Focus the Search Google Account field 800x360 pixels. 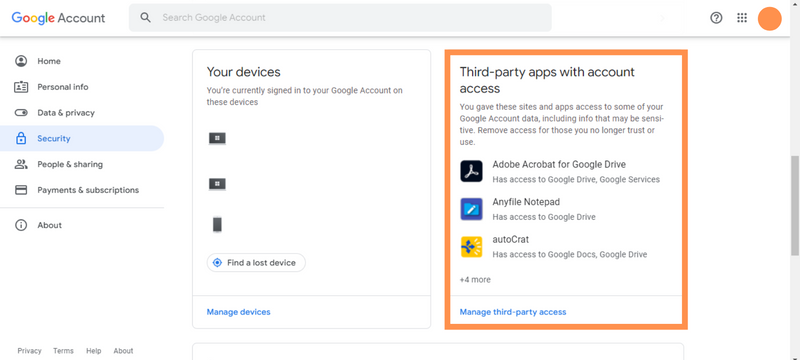[340, 18]
